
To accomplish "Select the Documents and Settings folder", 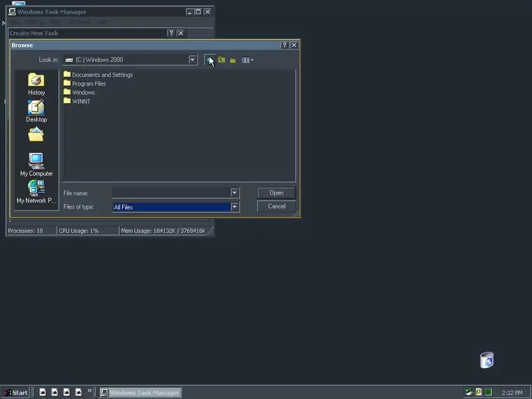I will tap(98, 75).
